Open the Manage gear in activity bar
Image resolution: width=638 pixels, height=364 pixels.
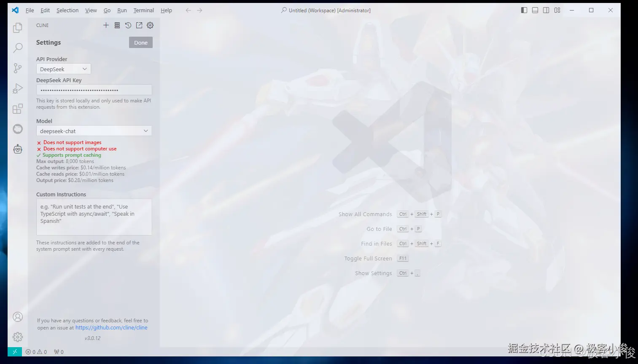17,337
